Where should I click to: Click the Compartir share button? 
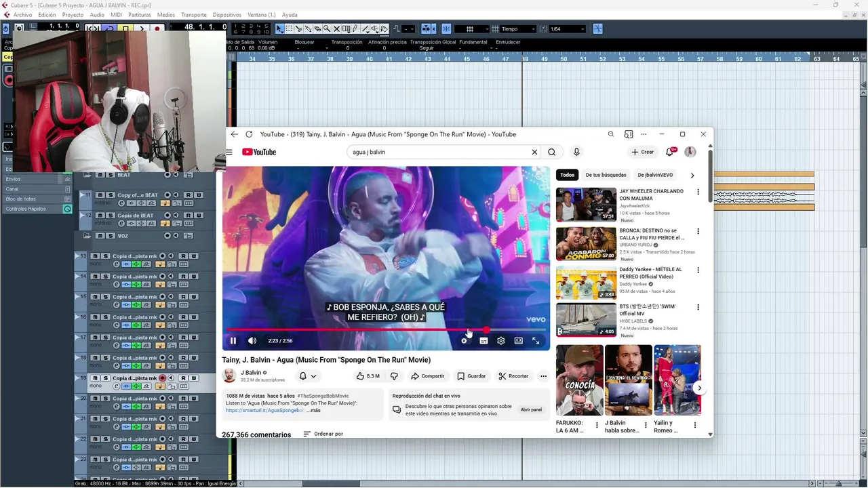tap(428, 376)
